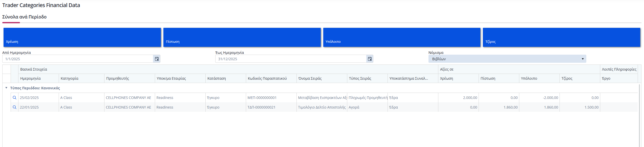Select A Class in the 22/01/2025 row
The height and width of the screenshot is (147, 644).
pyautogui.click(x=81, y=107)
